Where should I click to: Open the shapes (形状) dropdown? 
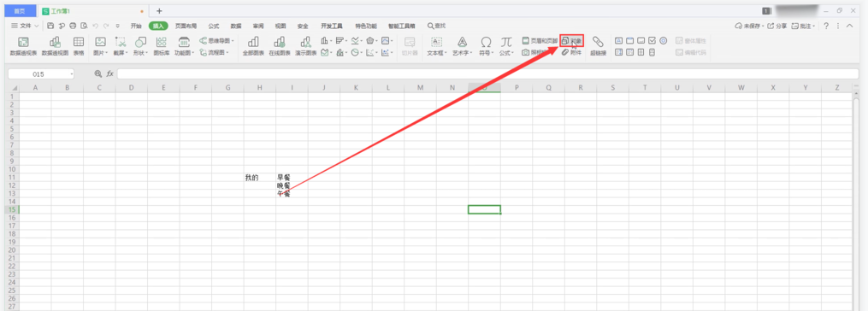(140, 46)
